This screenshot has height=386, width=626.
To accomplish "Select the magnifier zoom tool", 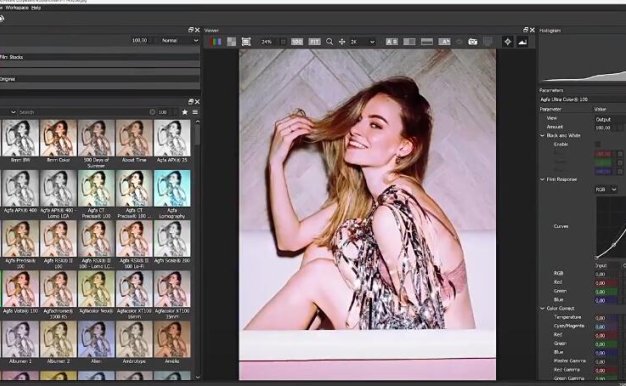I will 329,42.
